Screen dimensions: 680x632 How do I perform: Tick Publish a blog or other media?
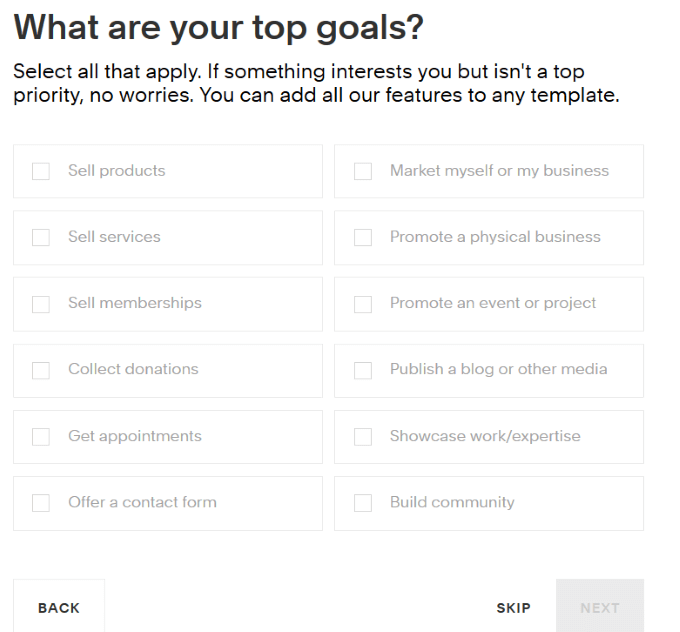click(x=363, y=370)
